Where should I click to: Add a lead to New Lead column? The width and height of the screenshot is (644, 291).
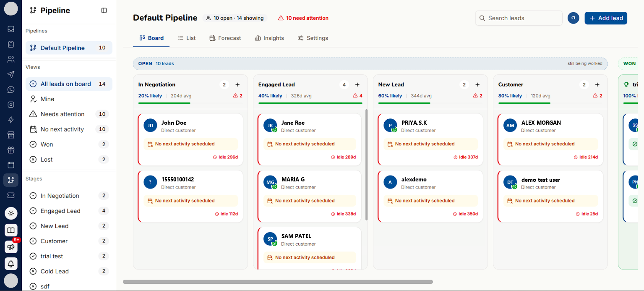pos(477,85)
